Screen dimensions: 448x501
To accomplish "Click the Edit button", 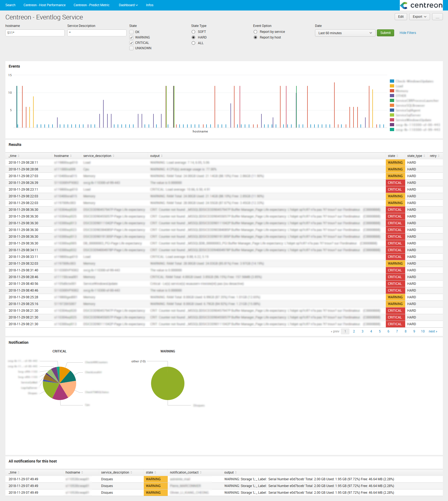I will click(x=401, y=17).
